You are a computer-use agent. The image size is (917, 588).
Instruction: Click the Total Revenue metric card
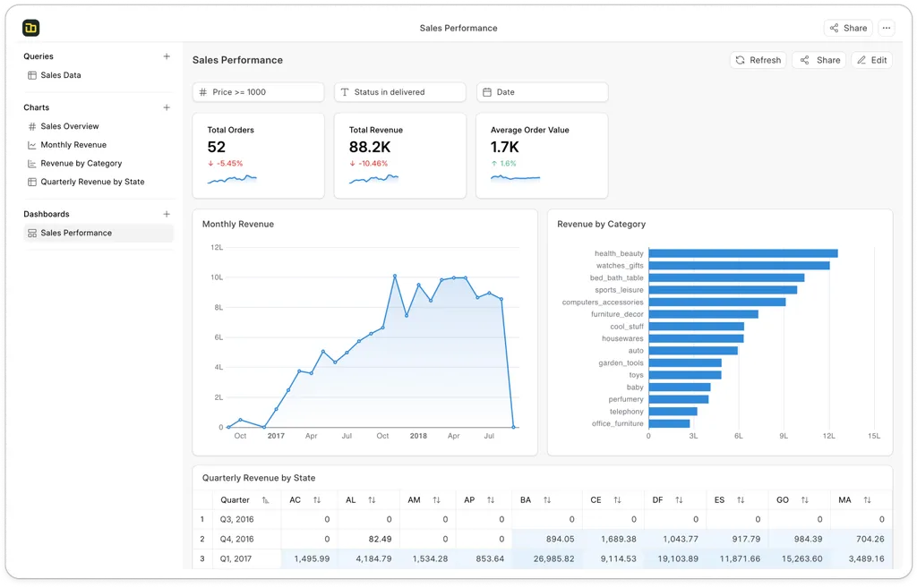click(399, 155)
